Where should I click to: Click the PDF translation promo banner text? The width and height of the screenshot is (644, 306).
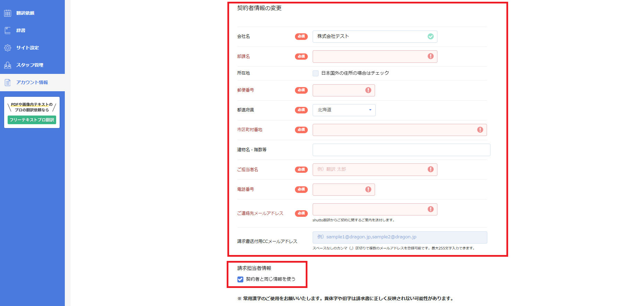(32, 107)
